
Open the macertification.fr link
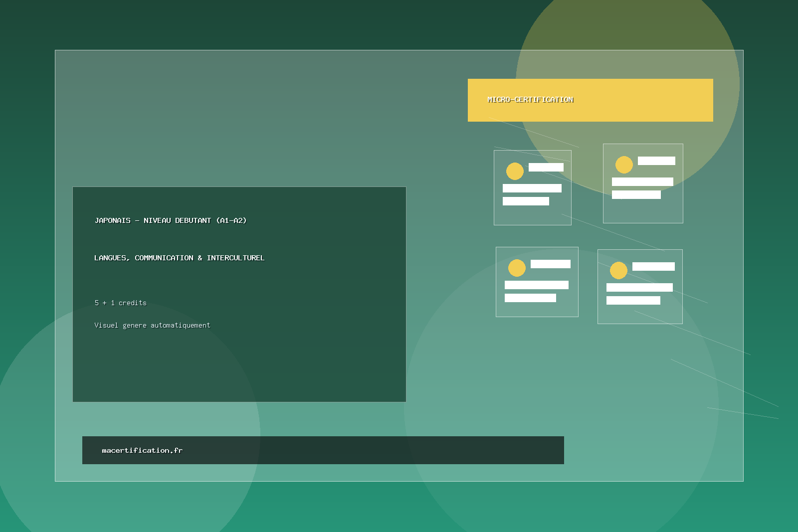point(142,450)
